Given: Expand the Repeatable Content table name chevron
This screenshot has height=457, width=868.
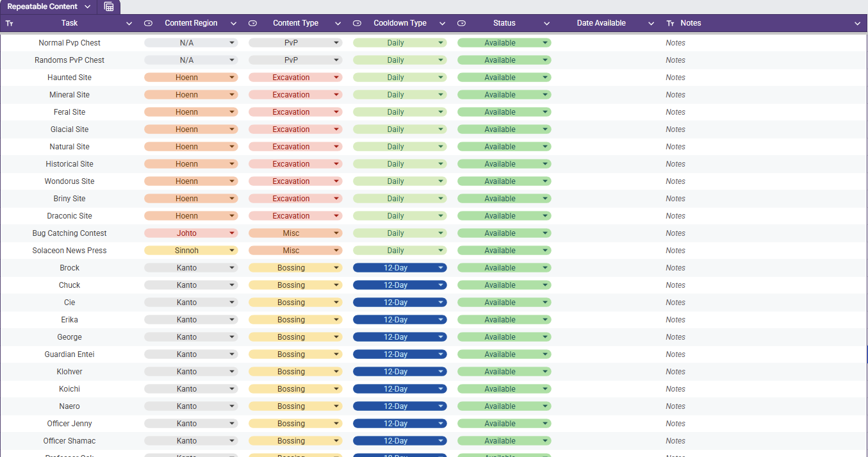Looking at the screenshot, I should tap(88, 6).
